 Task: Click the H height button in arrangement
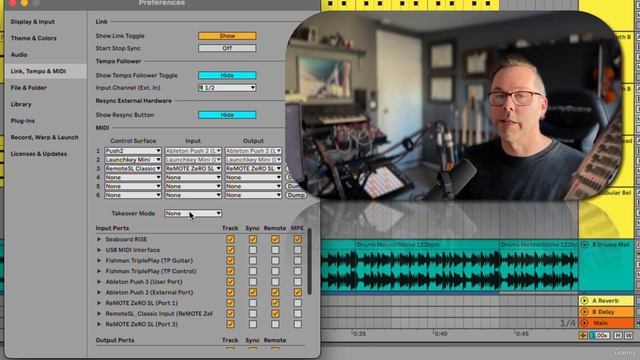pyautogui.click(x=618, y=335)
